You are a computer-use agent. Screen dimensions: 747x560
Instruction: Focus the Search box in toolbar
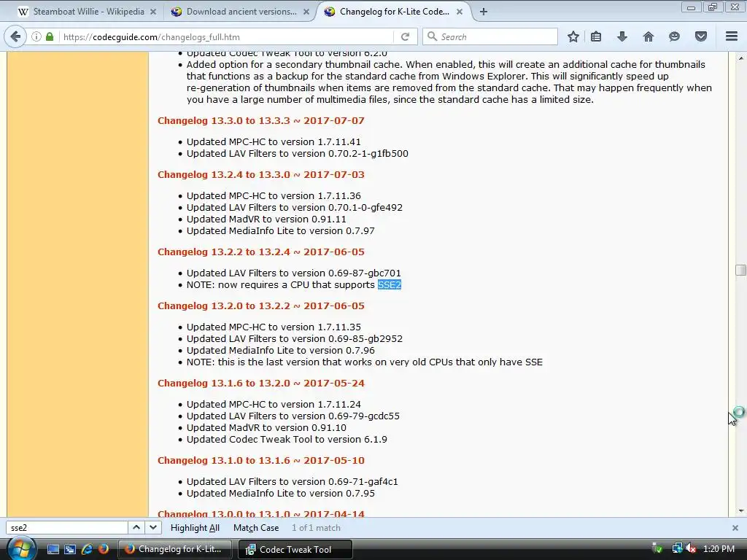click(489, 36)
